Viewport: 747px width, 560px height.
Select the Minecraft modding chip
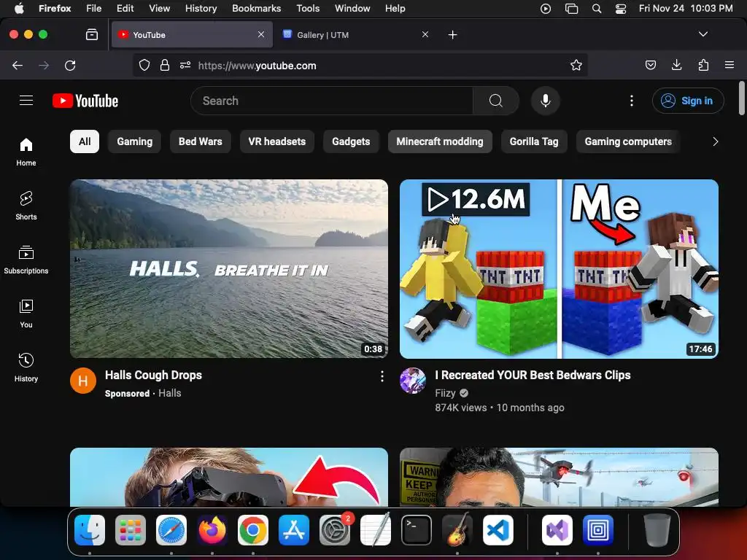pyautogui.click(x=440, y=141)
